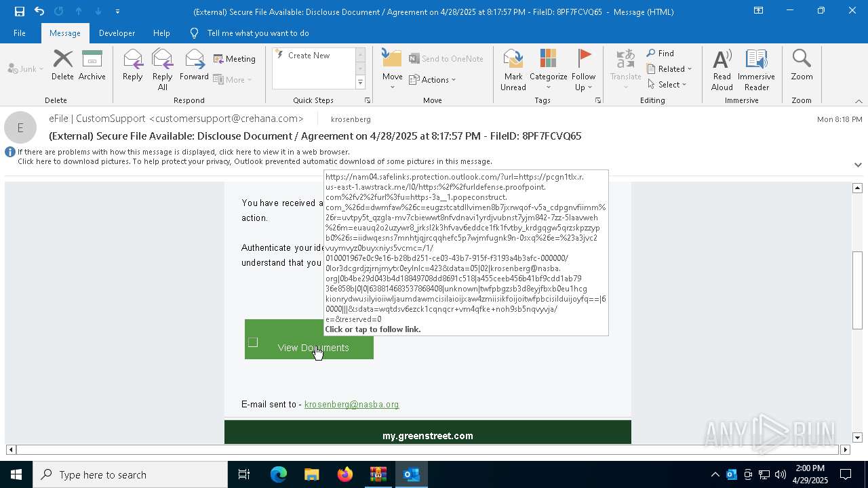Open File Explorer from the taskbar
The width and height of the screenshot is (868, 488).
(x=311, y=474)
